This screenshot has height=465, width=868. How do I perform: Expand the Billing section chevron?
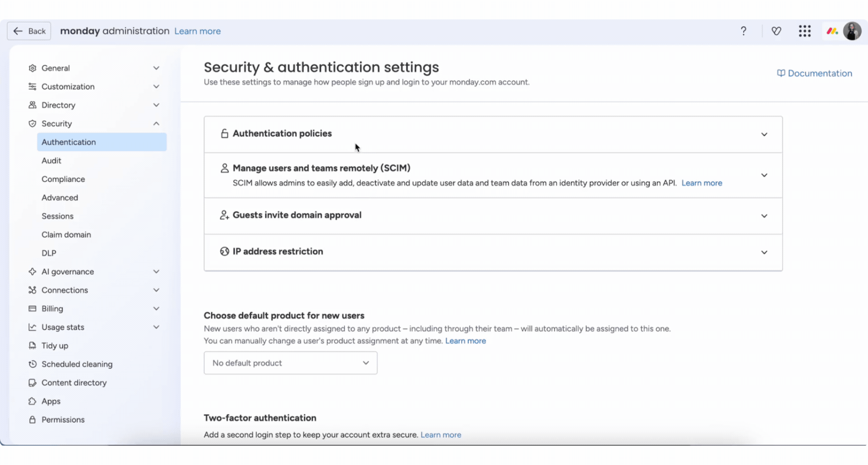[x=156, y=309]
